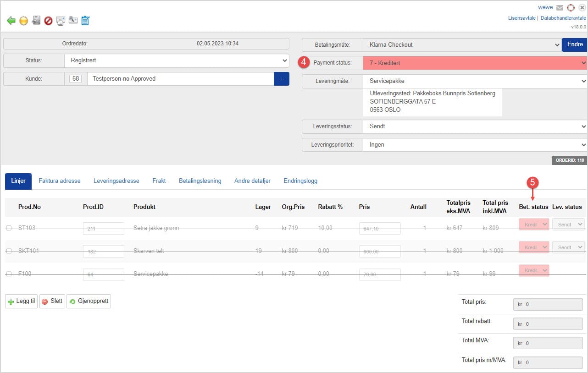
Task: Click the gray save-to-disk toolbar icon
Action: (36, 21)
